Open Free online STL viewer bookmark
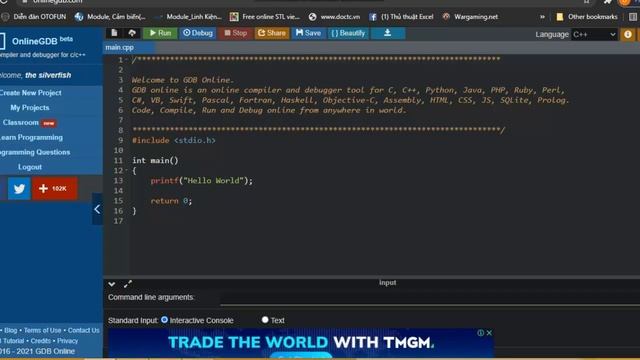 pyautogui.click(x=265, y=17)
